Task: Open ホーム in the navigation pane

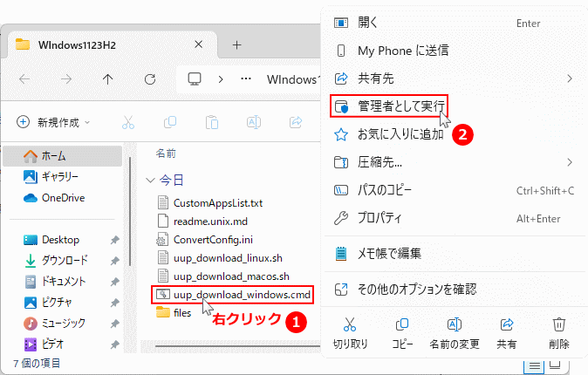Action: 62,155
